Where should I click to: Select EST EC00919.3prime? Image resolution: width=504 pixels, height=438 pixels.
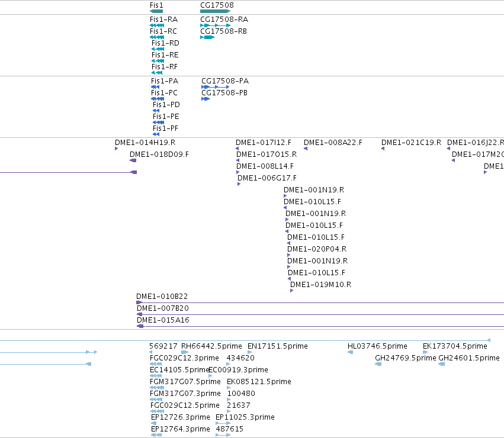[238, 370]
